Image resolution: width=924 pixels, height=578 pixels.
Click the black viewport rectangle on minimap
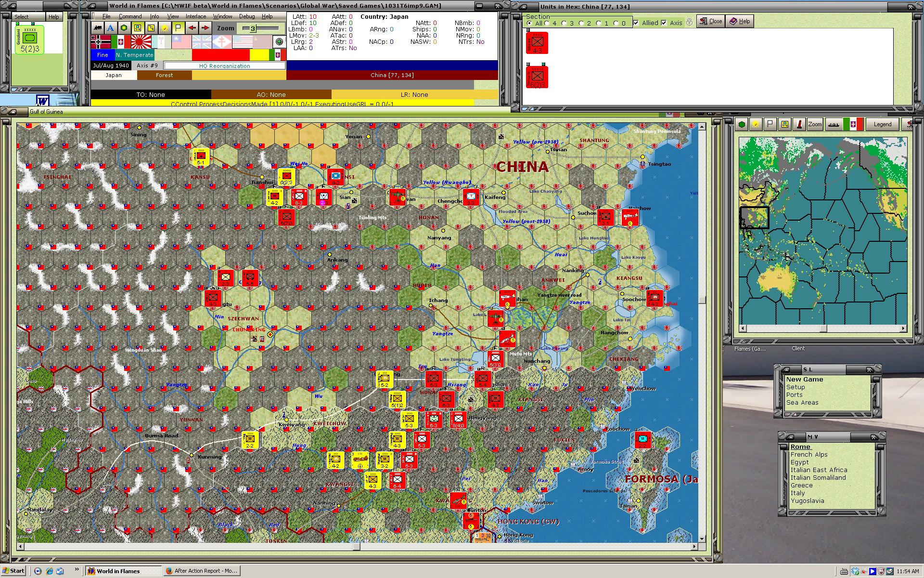754,218
